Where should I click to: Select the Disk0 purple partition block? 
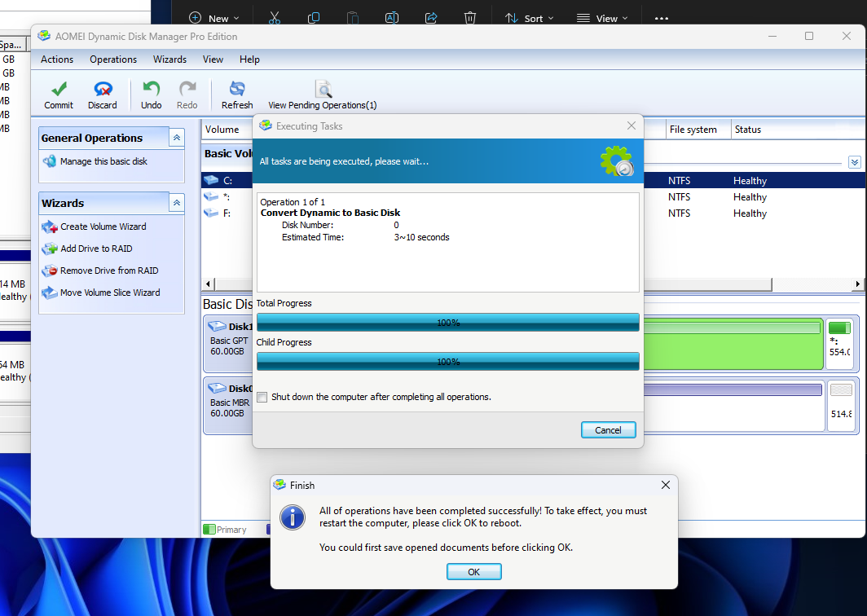pyautogui.click(x=733, y=406)
